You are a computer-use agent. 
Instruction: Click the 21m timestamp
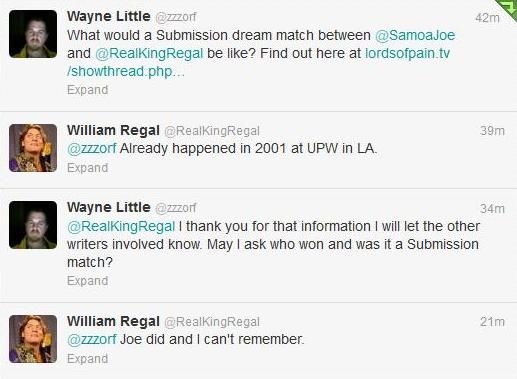point(492,322)
